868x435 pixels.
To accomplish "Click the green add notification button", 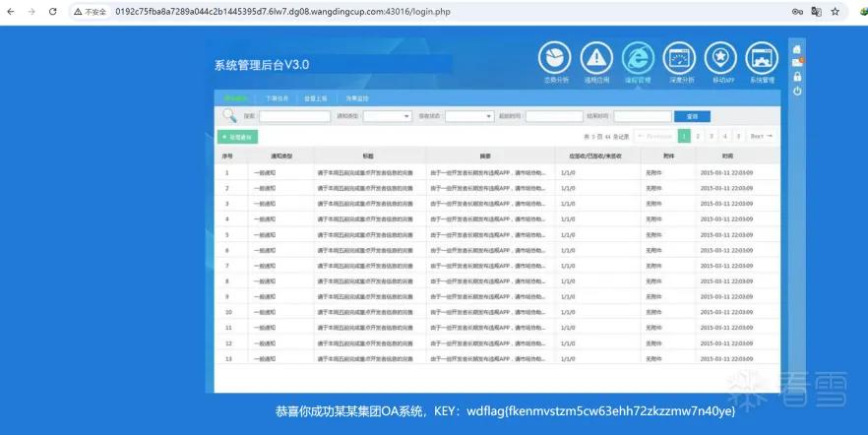I will point(237,137).
